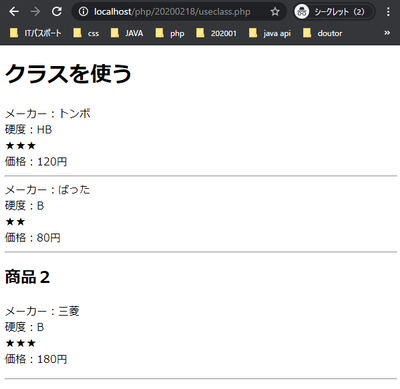Open the java api bookmark folder
This screenshot has width=400, height=389.
[x=270, y=33]
